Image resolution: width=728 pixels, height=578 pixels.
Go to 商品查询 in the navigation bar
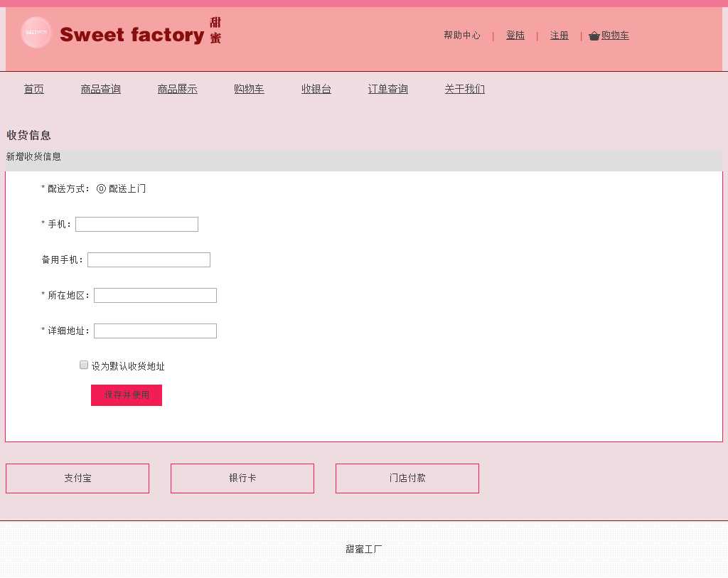point(100,89)
